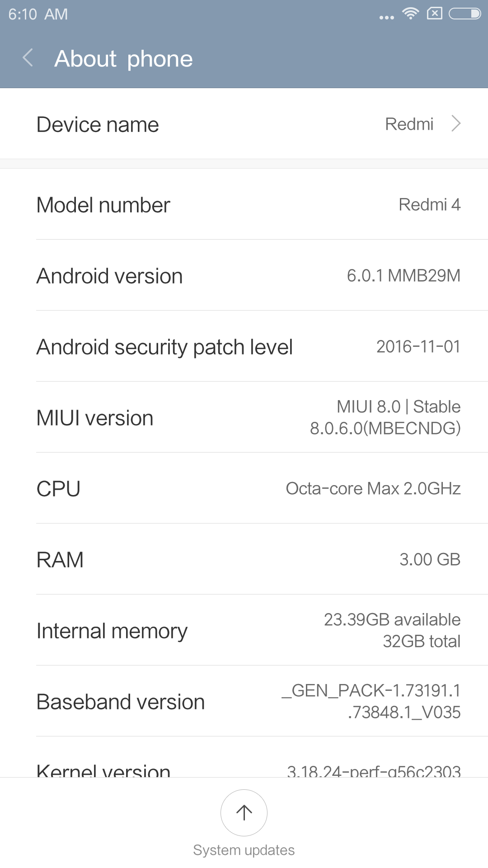Tap the CPU information row
Image resolution: width=488 pixels, height=868 pixels.
[244, 489]
